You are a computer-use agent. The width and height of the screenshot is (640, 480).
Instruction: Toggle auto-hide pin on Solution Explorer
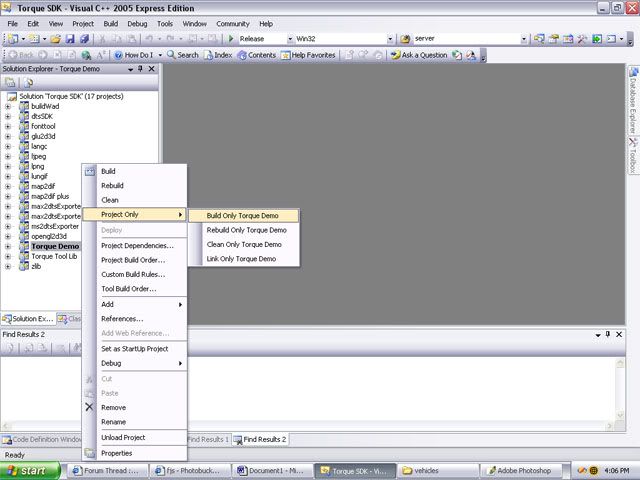coord(140,69)
